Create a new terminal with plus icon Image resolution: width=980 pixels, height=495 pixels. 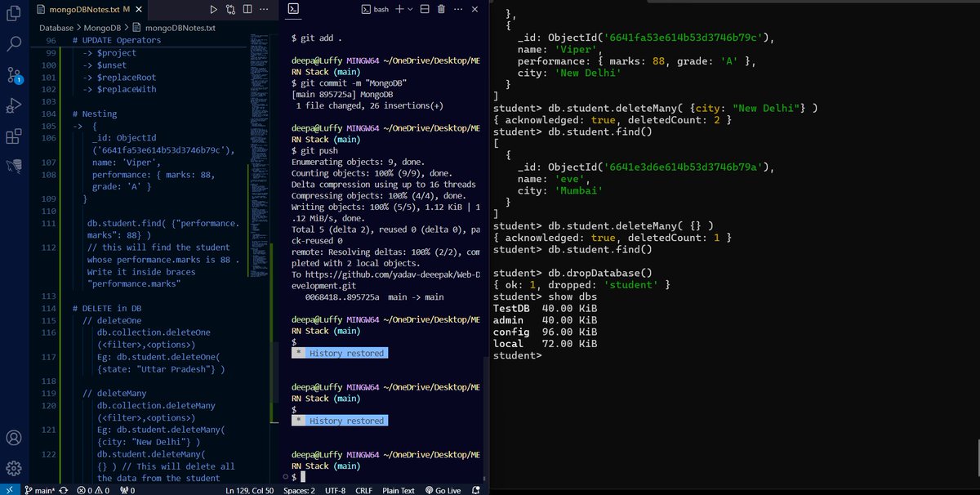pos(399,9)
